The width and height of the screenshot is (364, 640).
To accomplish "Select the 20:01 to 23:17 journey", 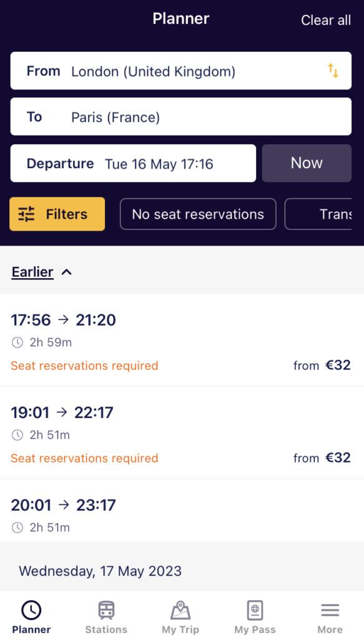I will click(182, 511).
